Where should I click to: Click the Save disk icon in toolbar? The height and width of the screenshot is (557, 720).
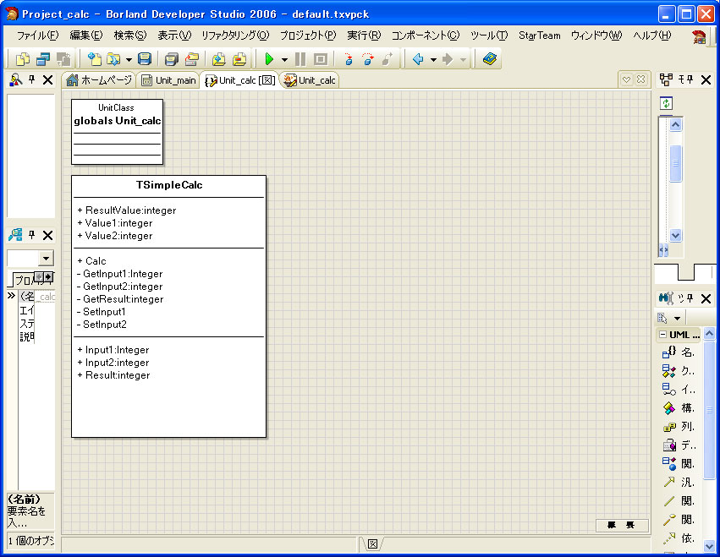(144, 60)
